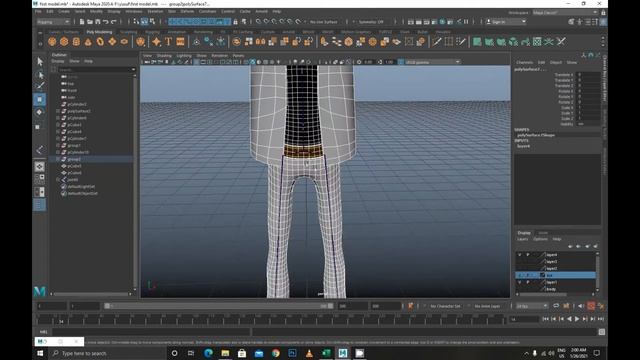The height and width of the screenshot is (360, 640).
Task: Click the time range slider bar
Action: 220,306
